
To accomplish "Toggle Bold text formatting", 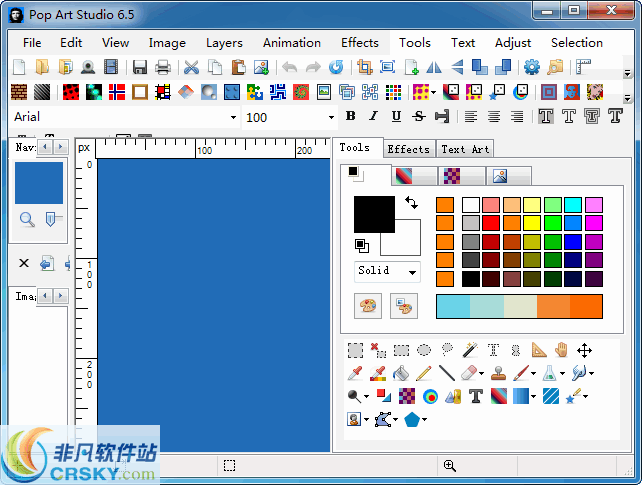I will [x=350, y=116].
